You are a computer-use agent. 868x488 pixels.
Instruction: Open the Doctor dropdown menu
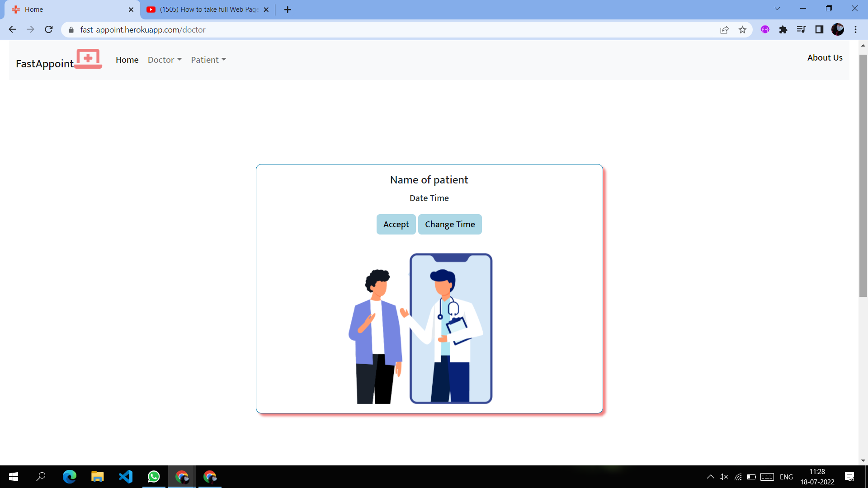click(x=164, y=60)
